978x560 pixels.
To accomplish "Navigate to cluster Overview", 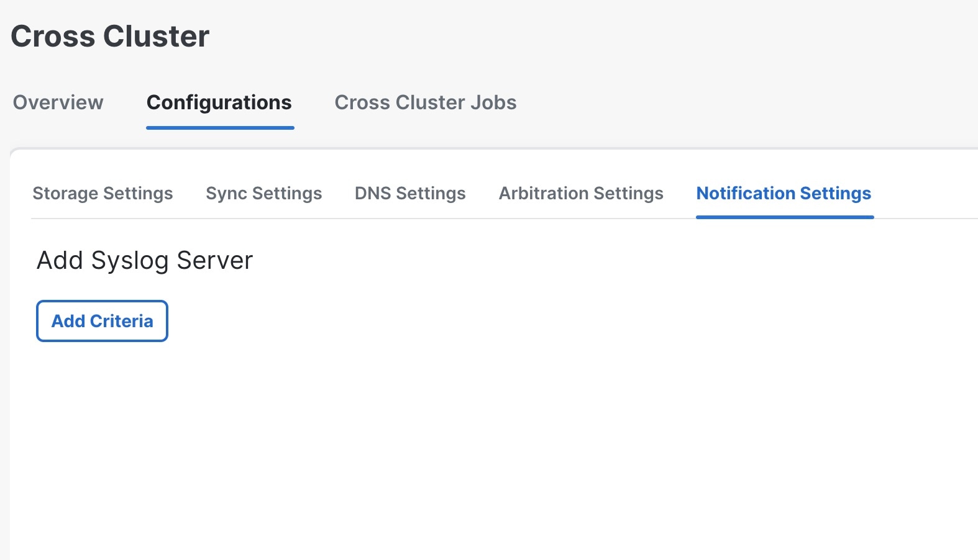I will point(58,102).
